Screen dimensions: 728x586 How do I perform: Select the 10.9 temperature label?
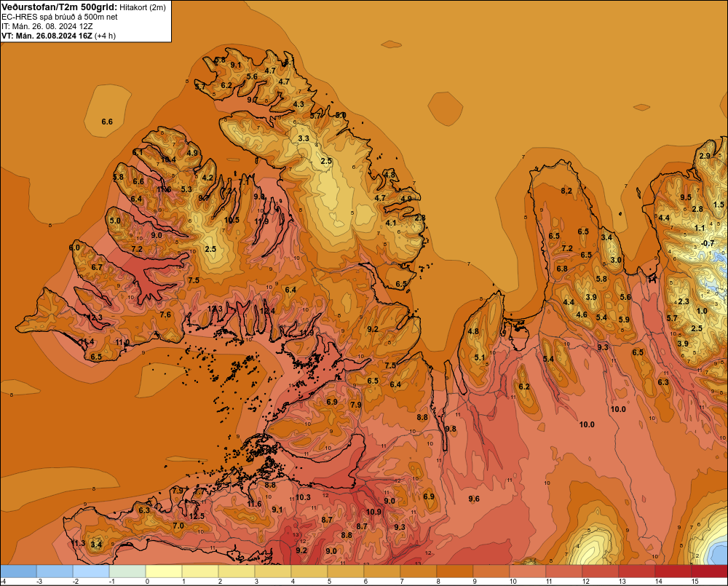373,512
